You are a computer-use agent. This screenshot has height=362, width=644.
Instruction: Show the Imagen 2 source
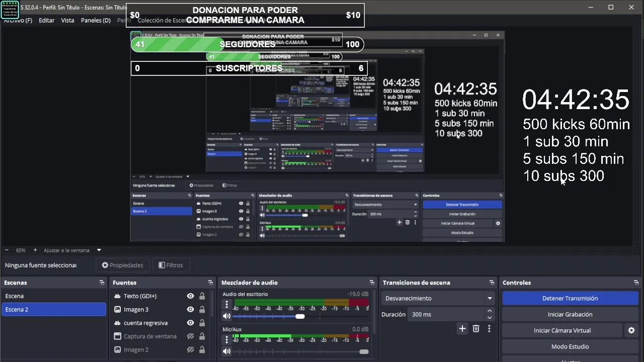[190, 349]
